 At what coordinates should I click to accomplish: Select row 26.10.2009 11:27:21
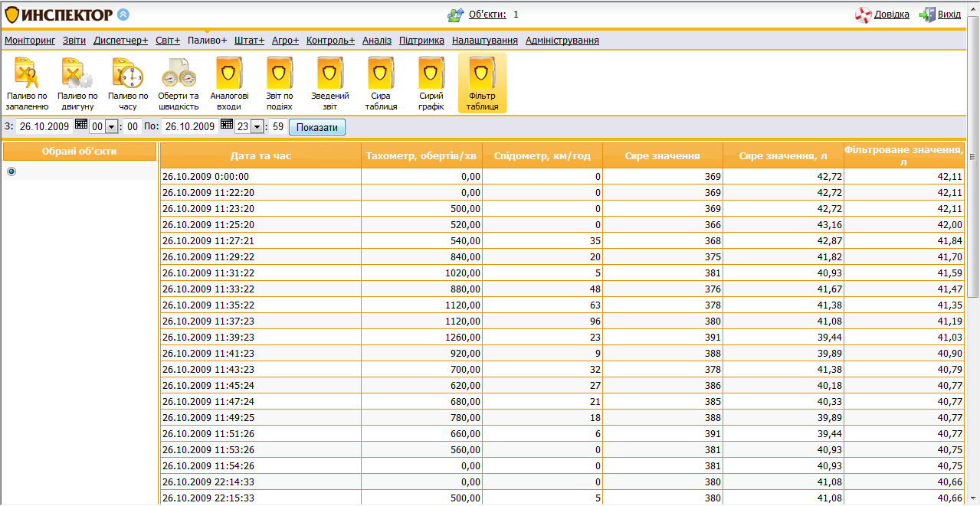(562, 240)
